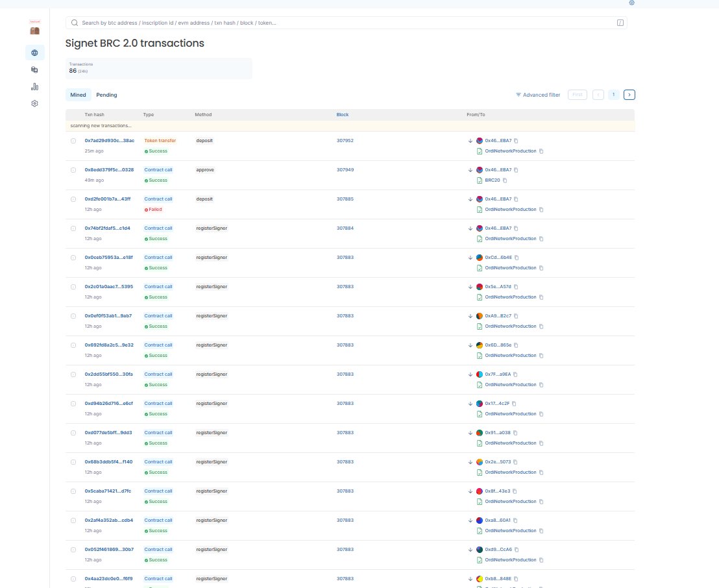Copy address 0x17...4c2F
Image resolution: width=719 pixels, height=588 pixels.
514,404
